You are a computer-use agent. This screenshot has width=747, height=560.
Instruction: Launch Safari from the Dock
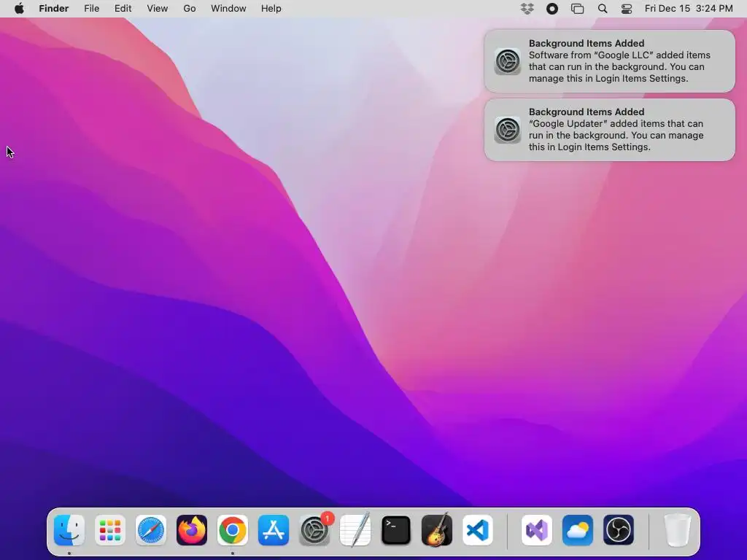(151, 530)
